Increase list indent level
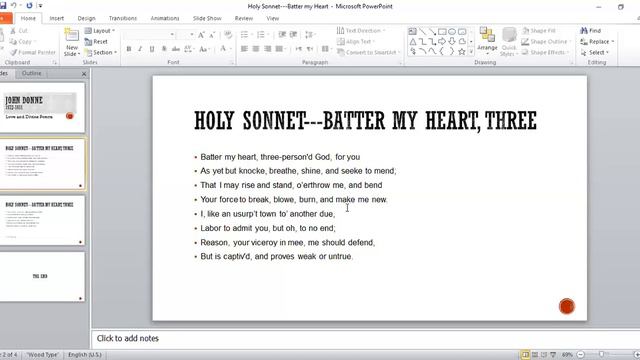Screen dimensions: 640x360 coord(293,35)
